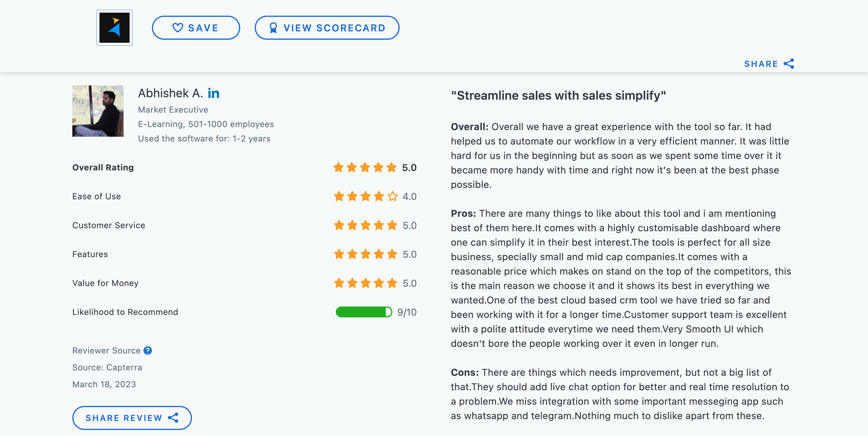Open Abhishek A.'s LinkedIn profile icon

(x=213, y=93)
